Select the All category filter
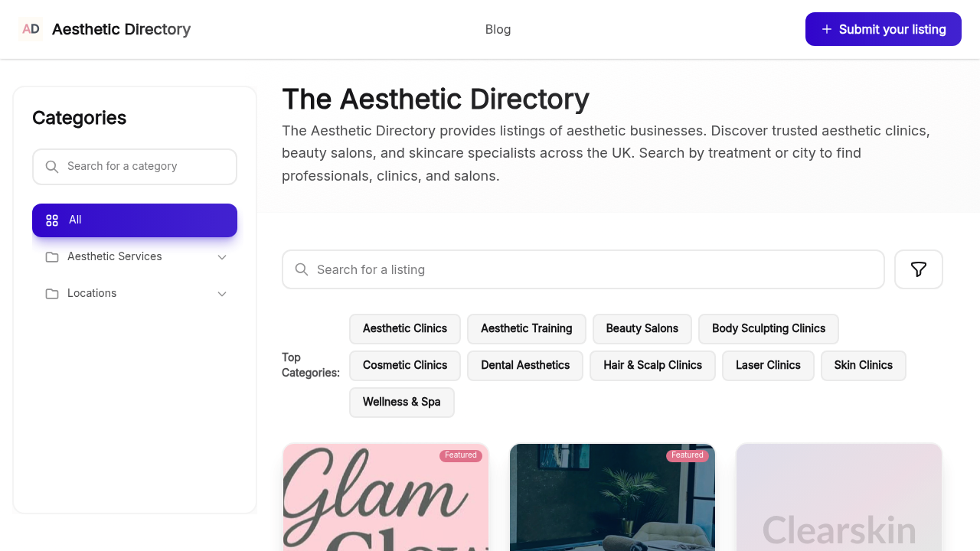Viewport: 980px width, 551px height. (x=135, y=220)
